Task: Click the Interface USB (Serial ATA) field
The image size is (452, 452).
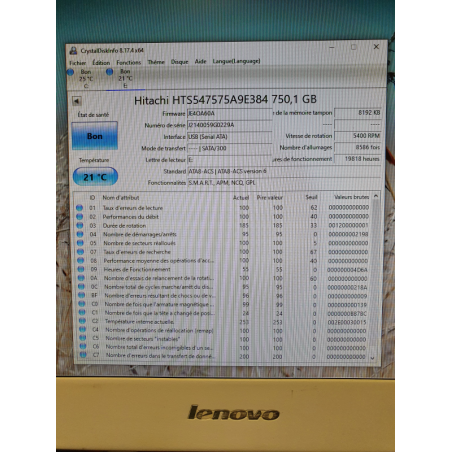Action: [x=230, y=137]
